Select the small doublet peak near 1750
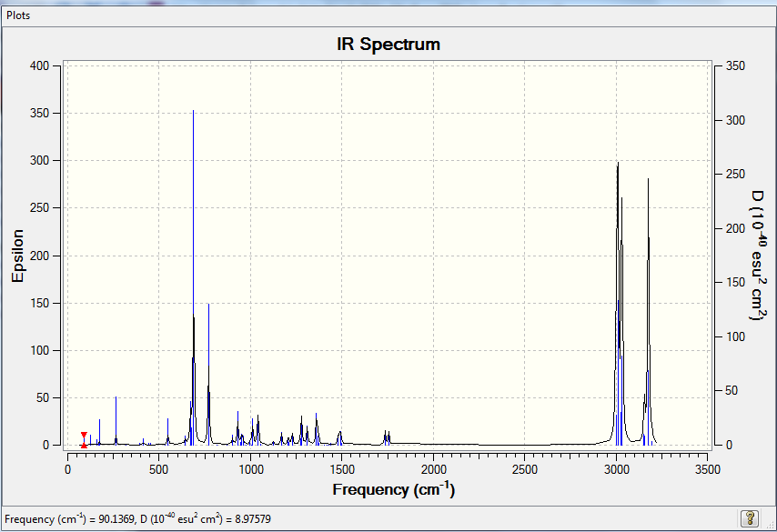Viewport: 777px width, 532px height. click(387, 436)
